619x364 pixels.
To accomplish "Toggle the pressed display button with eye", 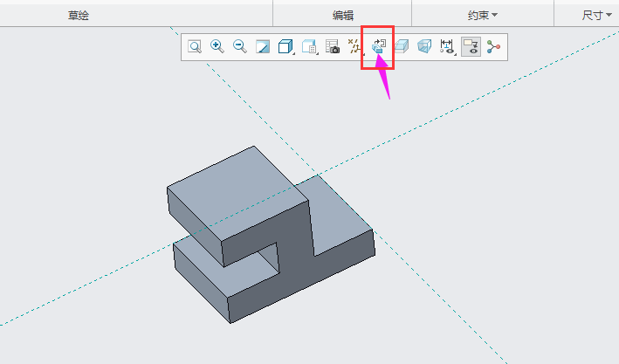I will coord(471,47).
